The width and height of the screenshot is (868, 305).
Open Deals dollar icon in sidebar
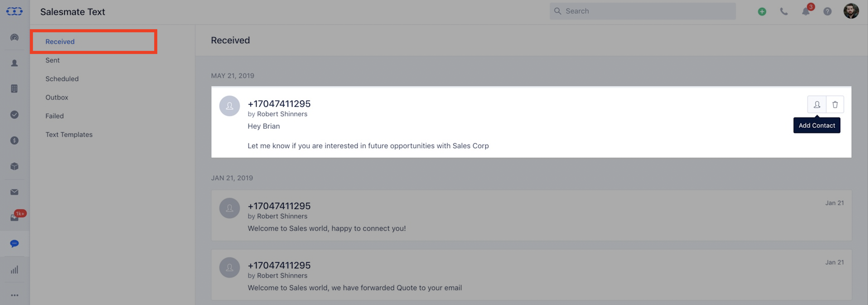pyautogui.click(x=14, y=140)
